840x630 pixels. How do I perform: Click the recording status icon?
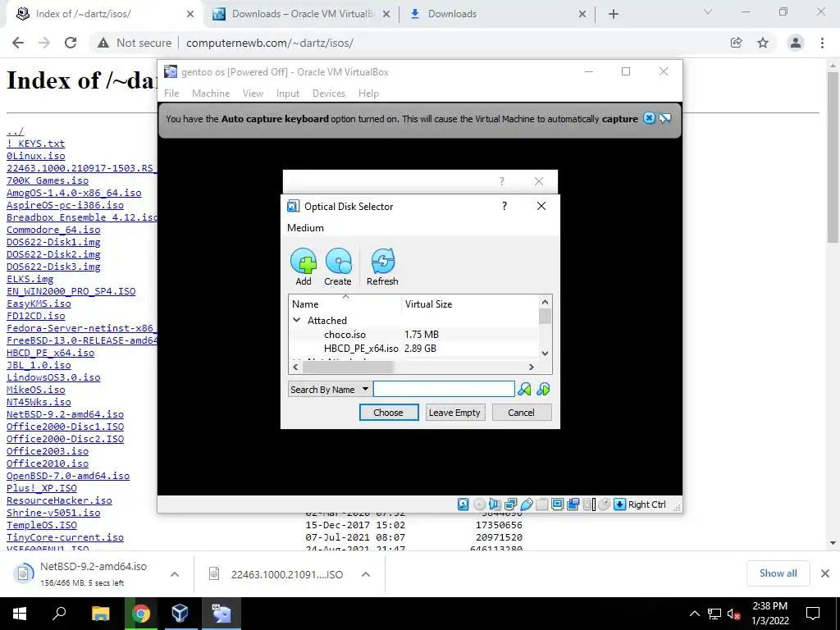[x=573, y=504]
